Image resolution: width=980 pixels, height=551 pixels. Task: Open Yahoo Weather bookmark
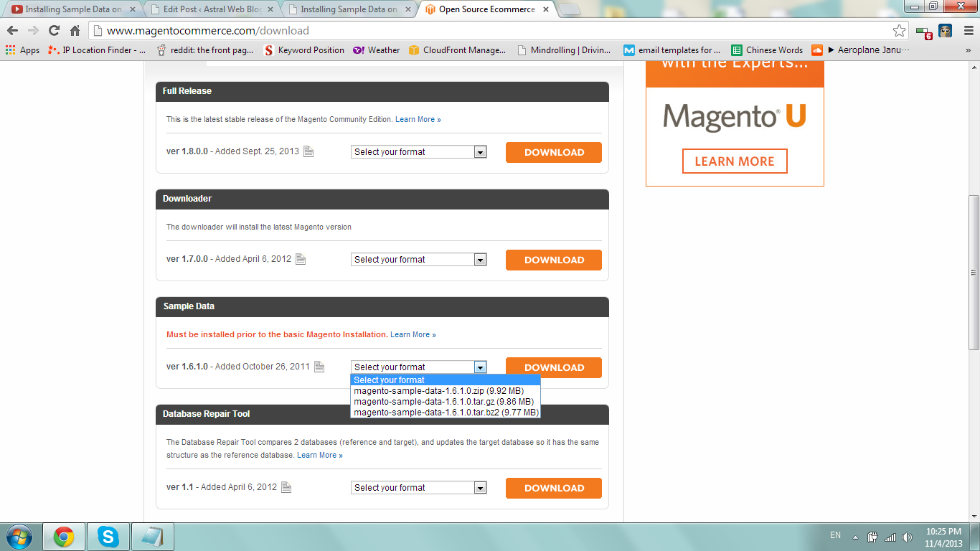click(377, 50)
